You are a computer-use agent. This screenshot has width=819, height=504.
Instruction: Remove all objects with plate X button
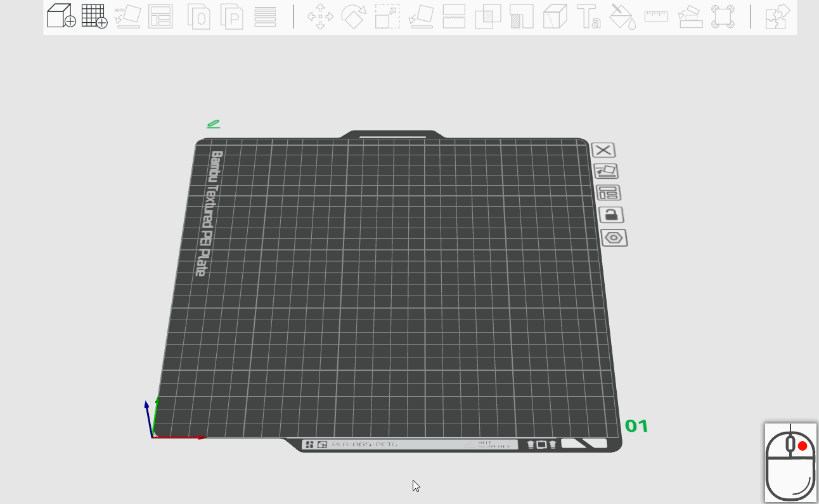click(603, 150)
